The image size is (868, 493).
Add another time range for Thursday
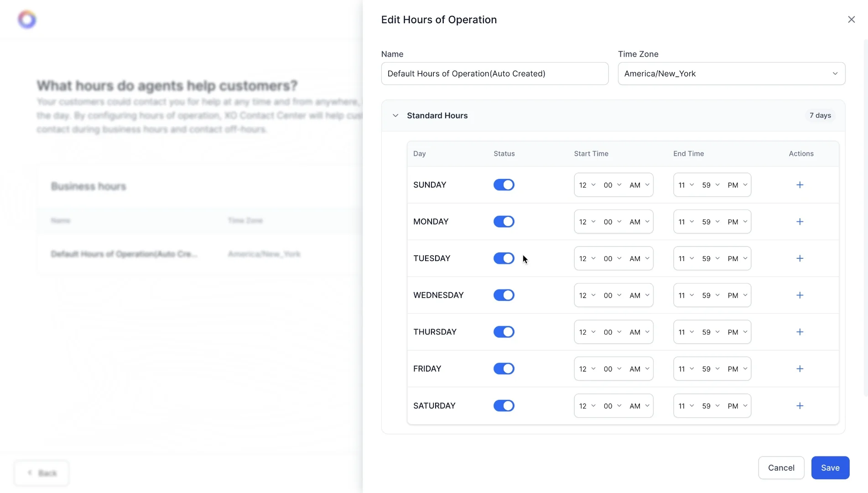800,332
